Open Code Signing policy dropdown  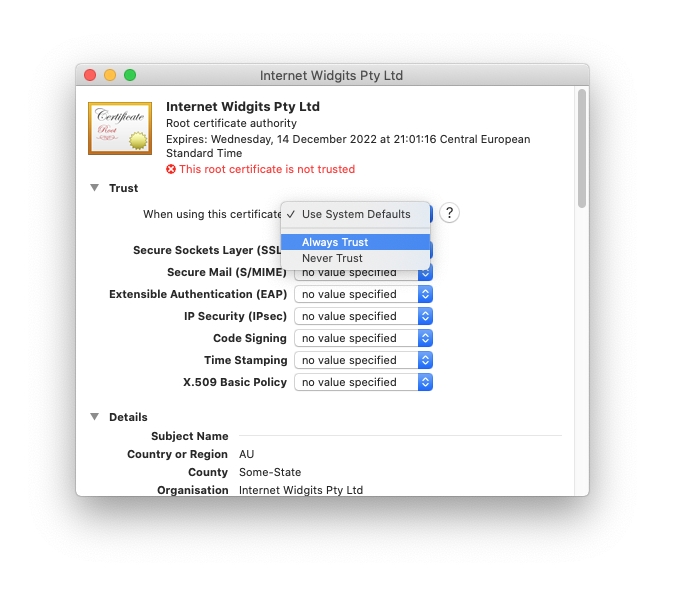point(363,338)
